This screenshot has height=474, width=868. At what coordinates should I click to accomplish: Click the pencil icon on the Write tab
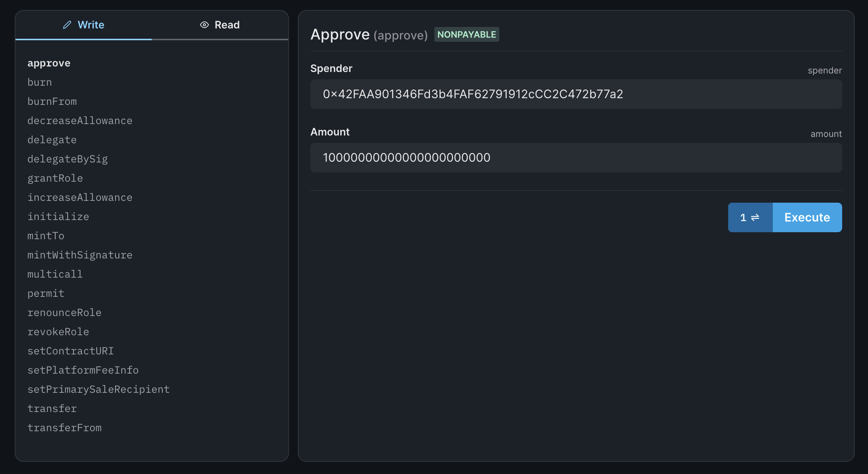(67, 24)
